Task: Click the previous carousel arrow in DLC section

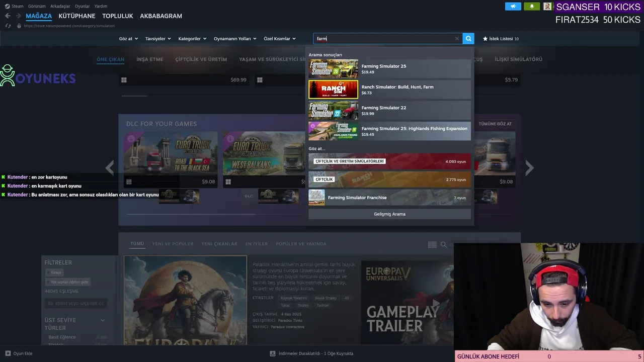Action: (110, 167)
